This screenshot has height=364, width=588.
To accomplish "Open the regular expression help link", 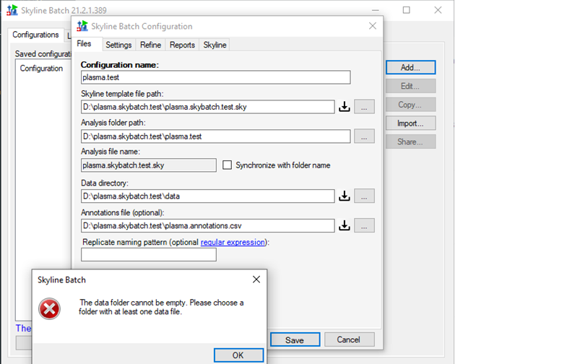I will (x=233, y=242).
